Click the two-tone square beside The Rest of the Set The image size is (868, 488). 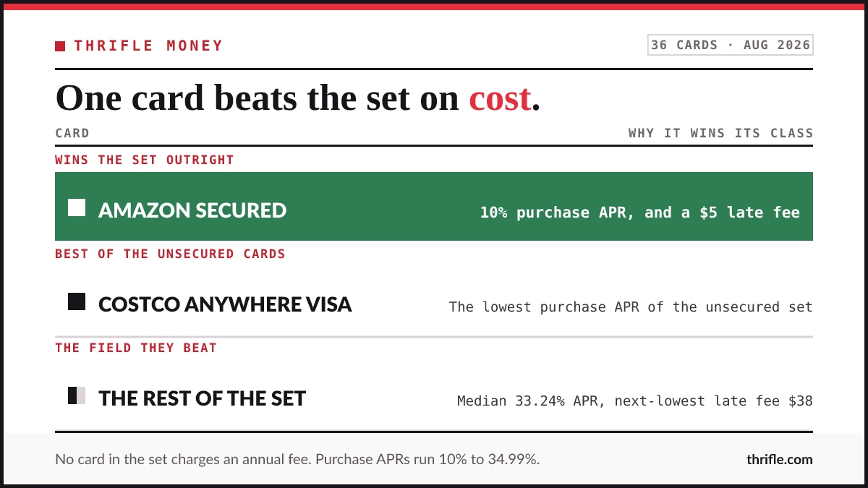coord(77,395)
